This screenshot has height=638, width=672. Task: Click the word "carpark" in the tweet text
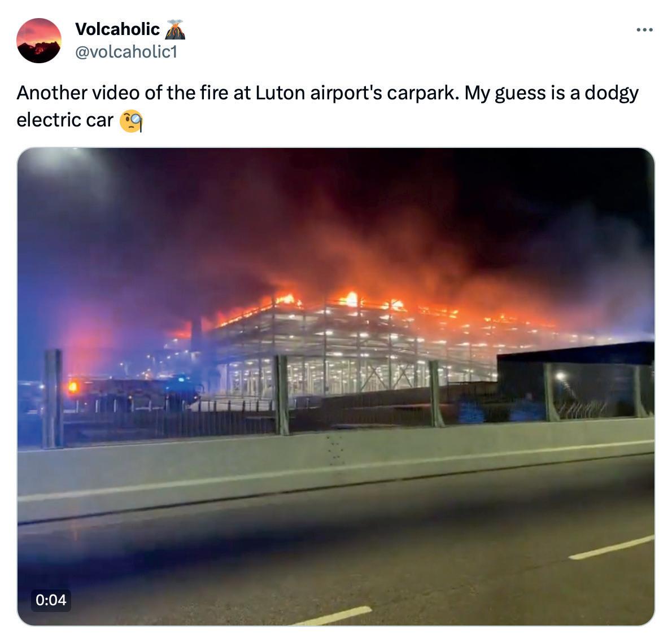pos(422,93)
